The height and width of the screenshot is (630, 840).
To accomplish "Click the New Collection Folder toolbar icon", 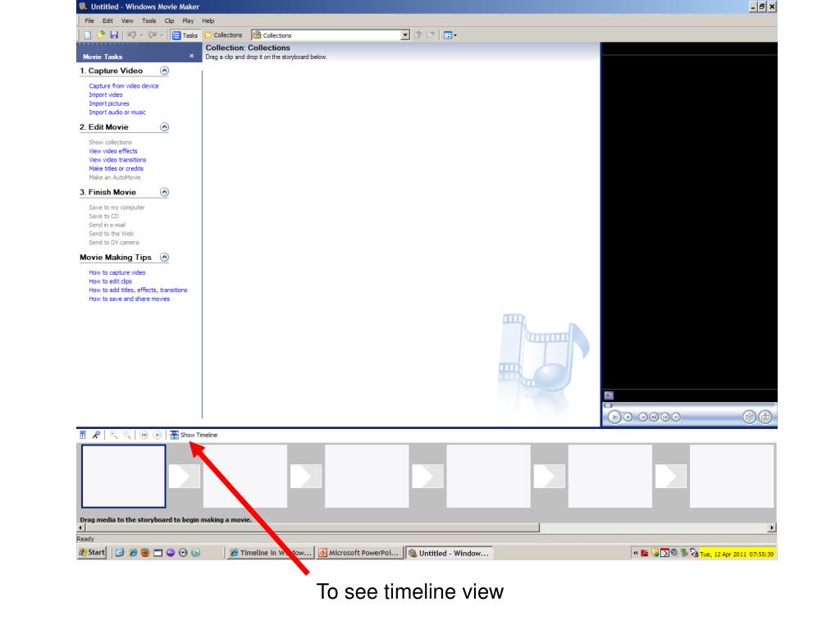I will pos(430,34).
